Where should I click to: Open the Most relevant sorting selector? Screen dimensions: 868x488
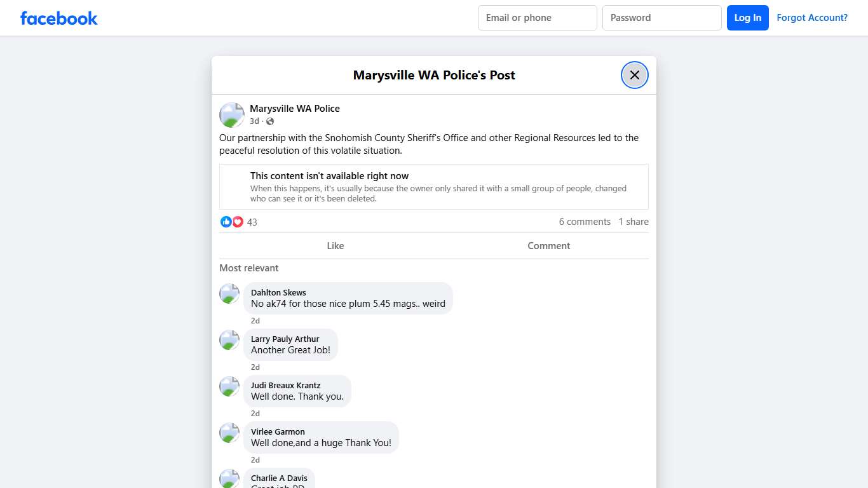pos(248,268)
